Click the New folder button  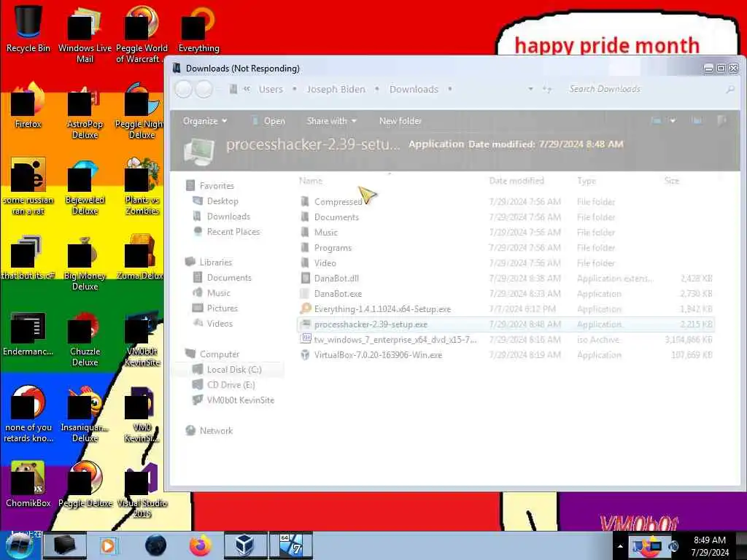point(400,121)
